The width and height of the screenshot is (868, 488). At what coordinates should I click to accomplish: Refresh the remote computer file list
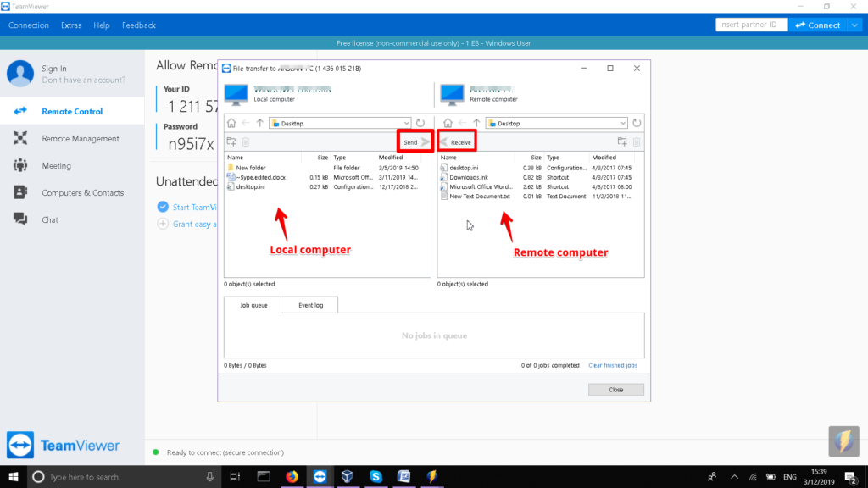[637, 123]
